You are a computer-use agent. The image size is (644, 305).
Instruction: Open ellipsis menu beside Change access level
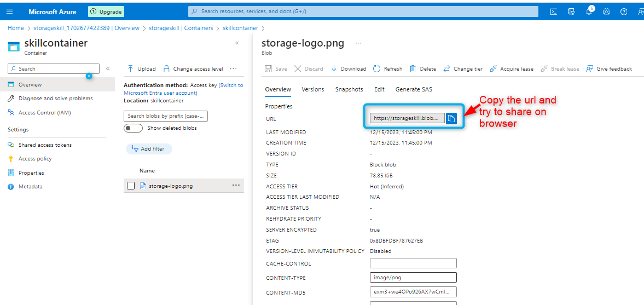(234, 69)
